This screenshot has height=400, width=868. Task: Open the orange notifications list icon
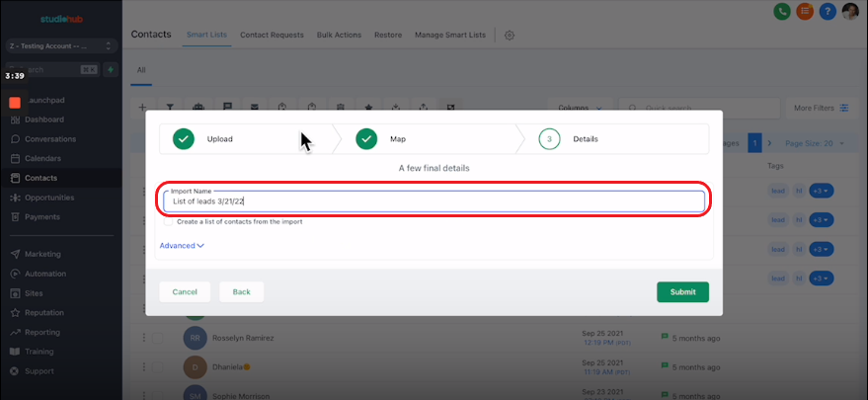(805, 11)
